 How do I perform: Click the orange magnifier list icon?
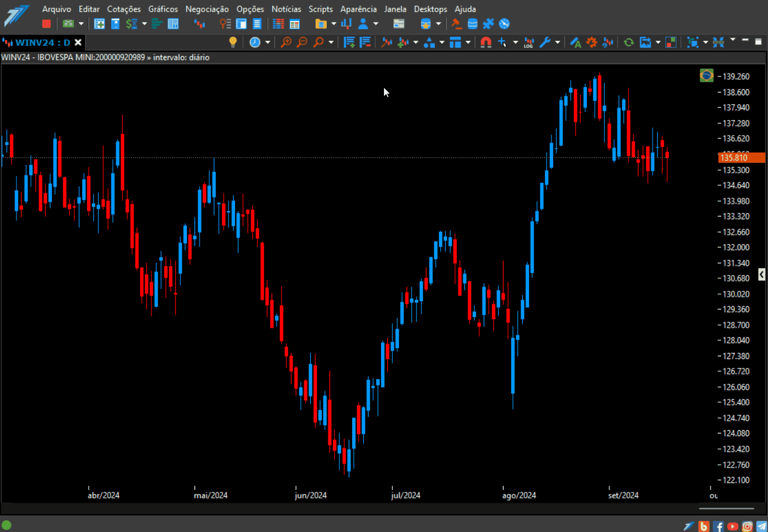225,24
